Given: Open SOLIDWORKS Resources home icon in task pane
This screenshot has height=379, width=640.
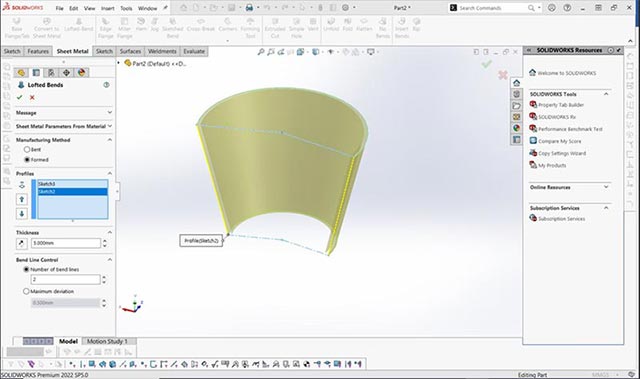Looking at the screenshot, I should [516, 83].
